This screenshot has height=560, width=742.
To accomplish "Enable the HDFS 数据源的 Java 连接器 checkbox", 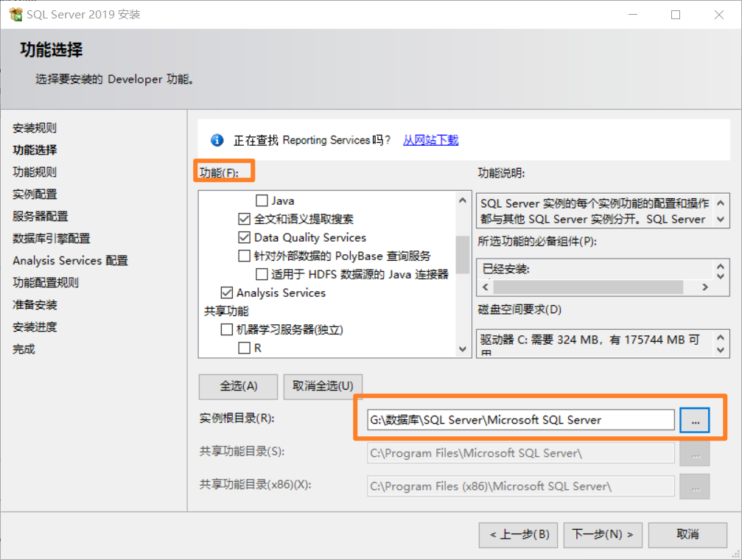I will pyautogui.click(x=262, y=275).
